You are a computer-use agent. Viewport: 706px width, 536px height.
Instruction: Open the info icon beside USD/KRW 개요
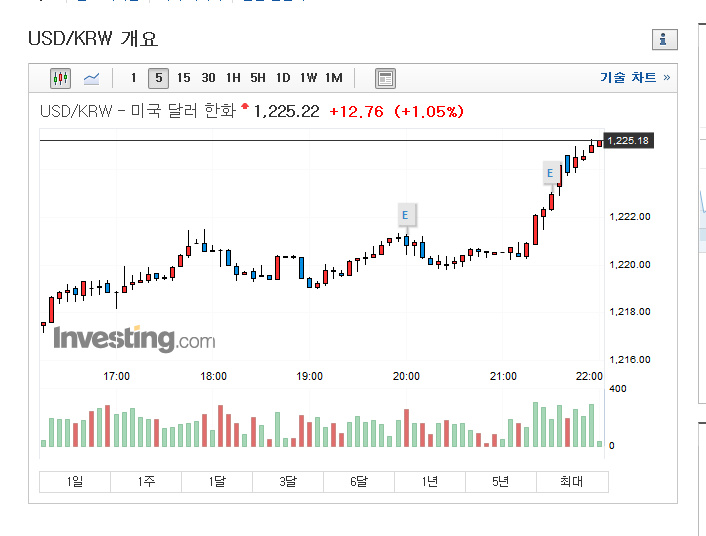point(664,40)
